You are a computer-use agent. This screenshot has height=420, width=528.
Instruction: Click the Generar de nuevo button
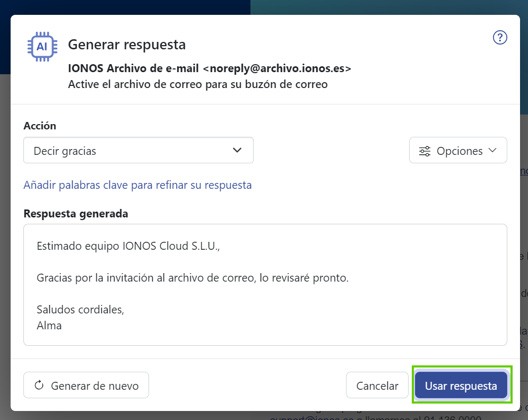[x=86, y=385]
